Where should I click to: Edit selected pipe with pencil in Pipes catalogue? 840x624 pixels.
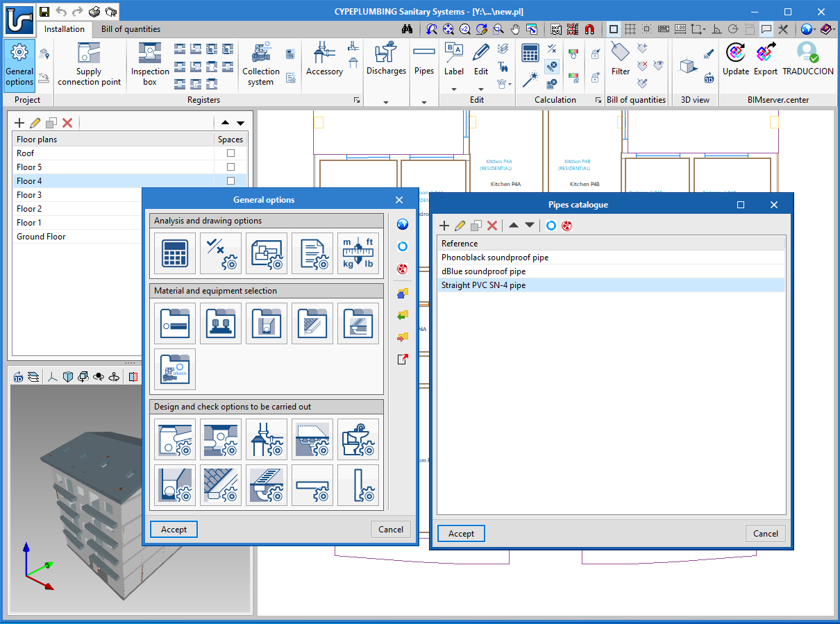[x=460, y=226]
